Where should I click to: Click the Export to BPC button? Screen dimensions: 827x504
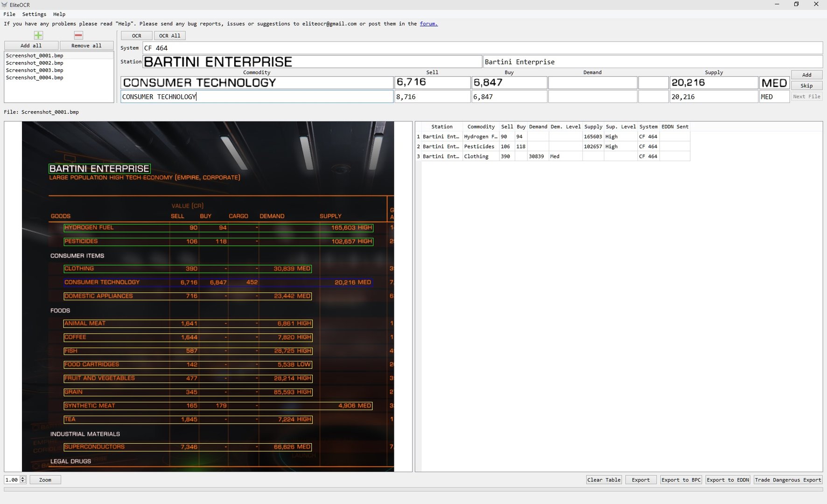pyautogui.click(x=681, y=480)
